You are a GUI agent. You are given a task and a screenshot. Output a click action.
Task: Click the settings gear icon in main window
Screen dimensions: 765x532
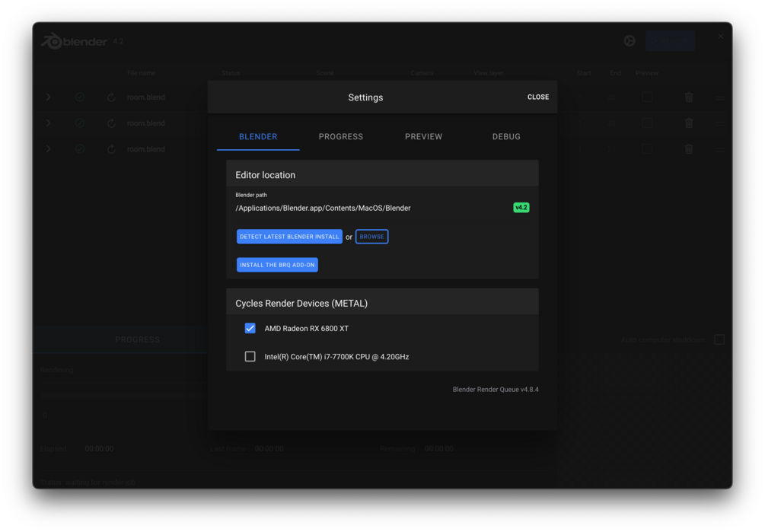pos(630,41)
